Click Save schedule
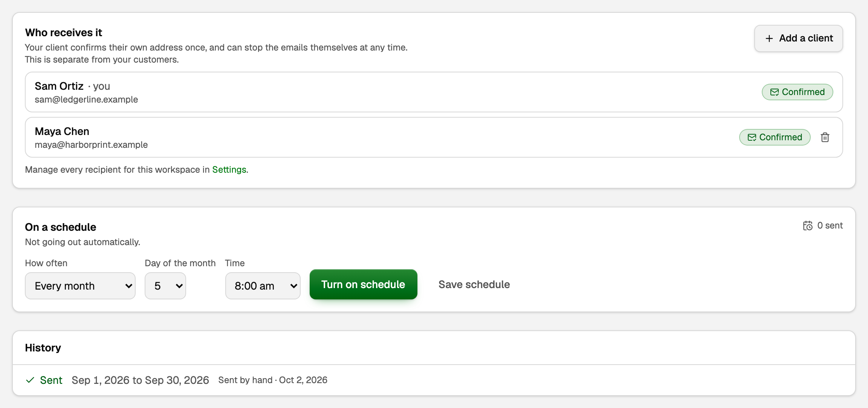Screen dimensions: 868x408 474,284
